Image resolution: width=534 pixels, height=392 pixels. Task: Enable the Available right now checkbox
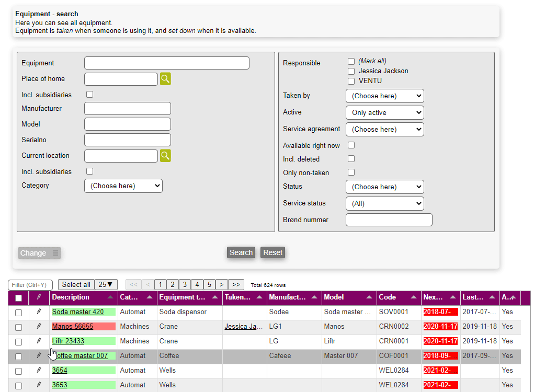click(x=351, y=145)
